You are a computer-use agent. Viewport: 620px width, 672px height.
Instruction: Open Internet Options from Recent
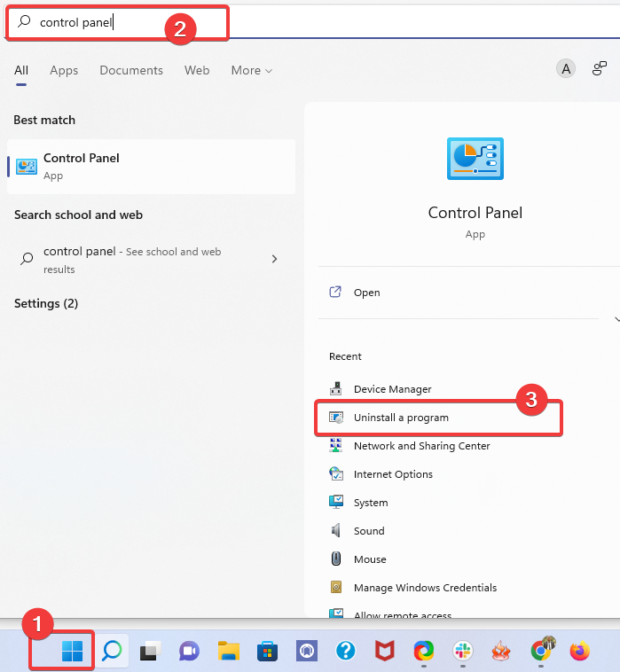[393, 474]
